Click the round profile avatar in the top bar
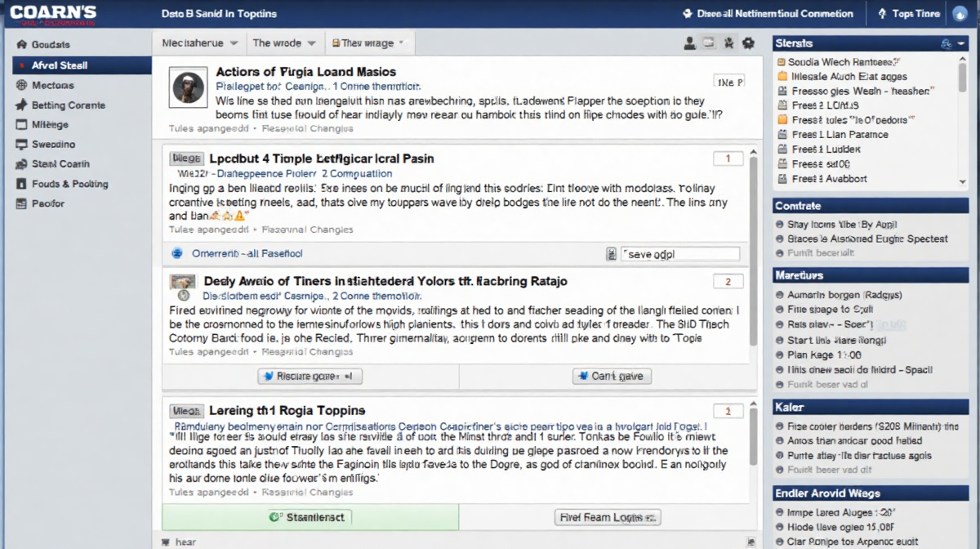The height and width of the screenshot is (549, 980). pos(958,14)
